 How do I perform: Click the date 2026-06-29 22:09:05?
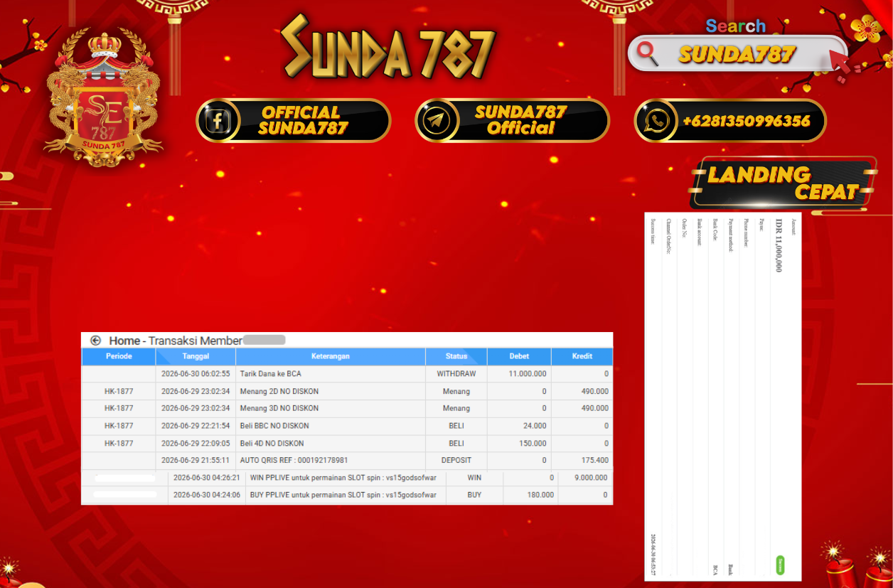tap(196, 443)
